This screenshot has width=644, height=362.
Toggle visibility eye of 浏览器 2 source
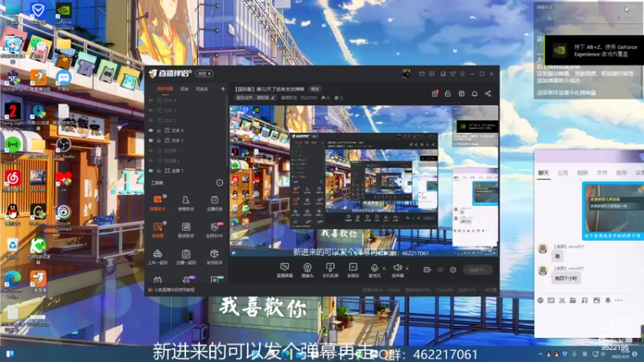point(151,160)
